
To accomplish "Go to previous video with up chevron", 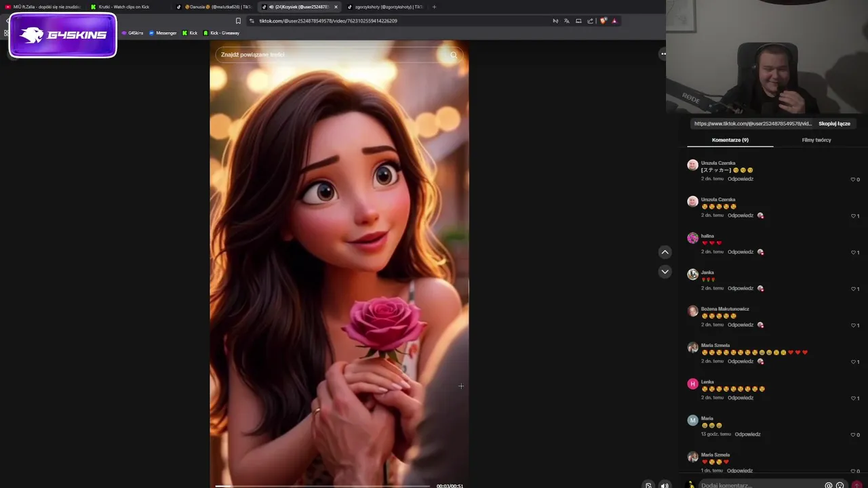I will pyautogui.click(x=665, y=252).
